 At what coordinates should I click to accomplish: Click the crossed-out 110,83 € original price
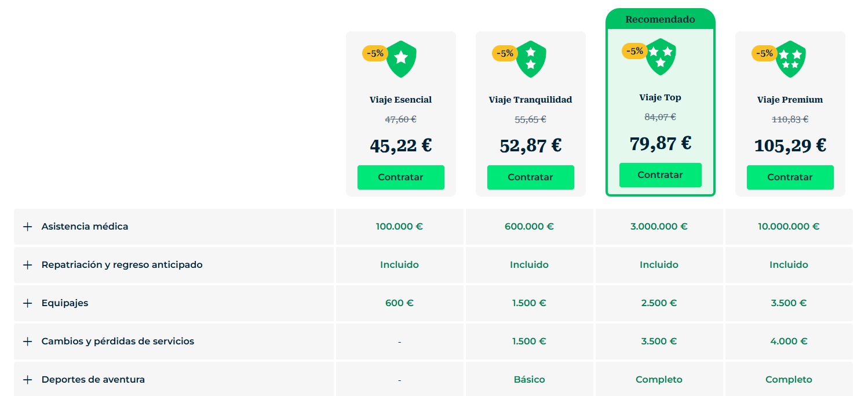pyautogui.click(x=789, y=119)
